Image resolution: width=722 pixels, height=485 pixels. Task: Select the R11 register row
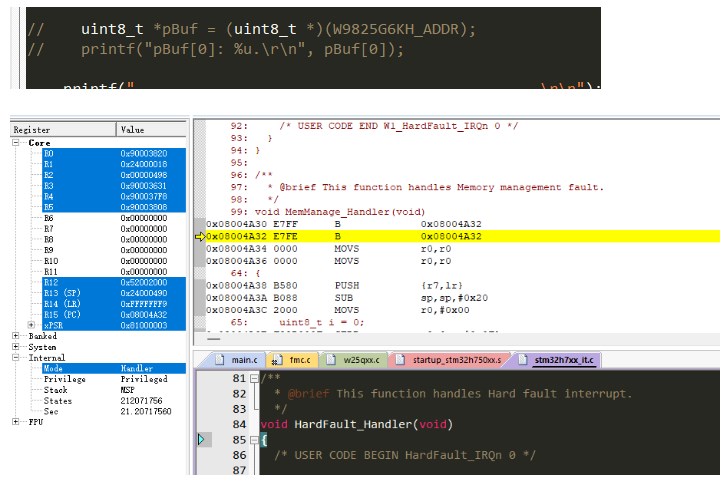114,272
